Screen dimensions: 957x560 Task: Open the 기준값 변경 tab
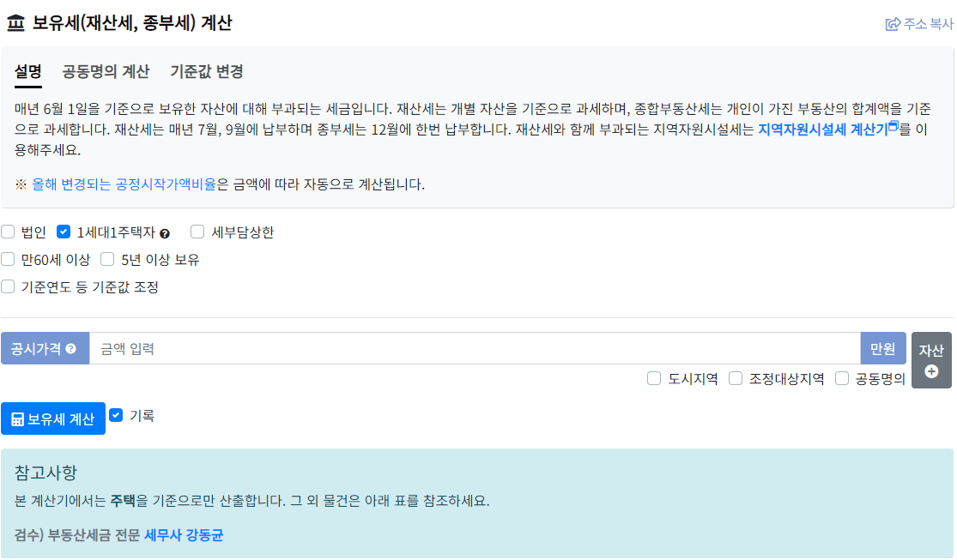pos(207,72)
